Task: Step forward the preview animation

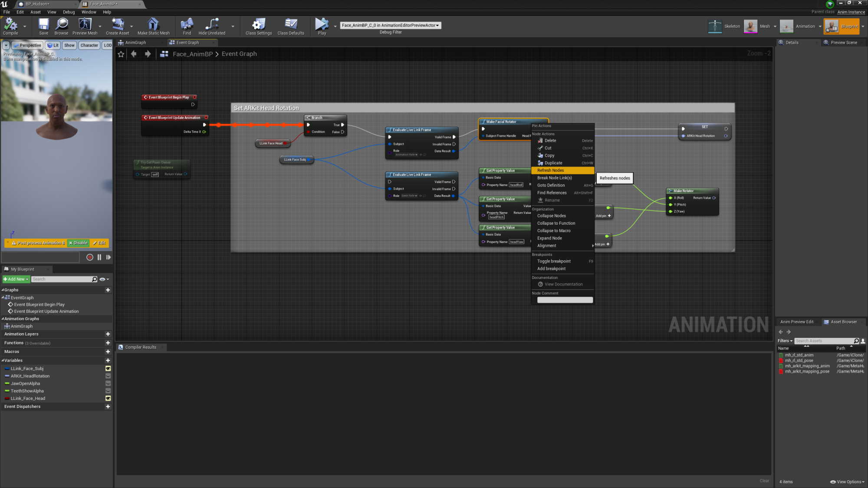Action: pyautogui.click(x=108, y=257)
